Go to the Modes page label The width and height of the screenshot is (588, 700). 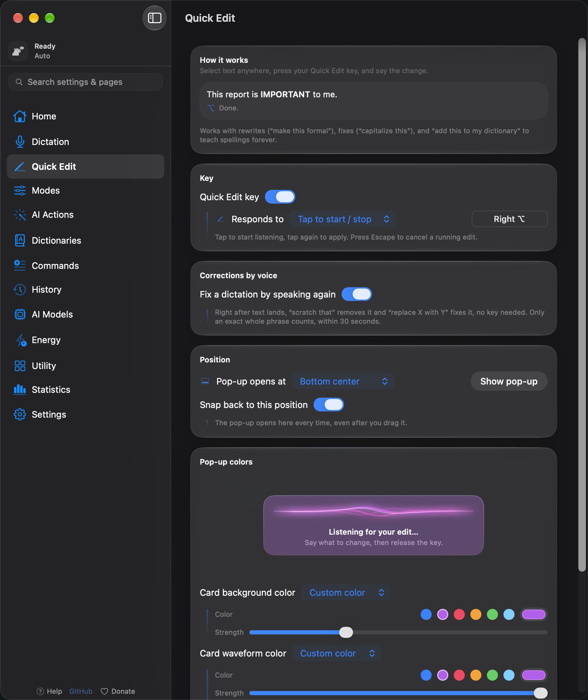pos(46,191)
